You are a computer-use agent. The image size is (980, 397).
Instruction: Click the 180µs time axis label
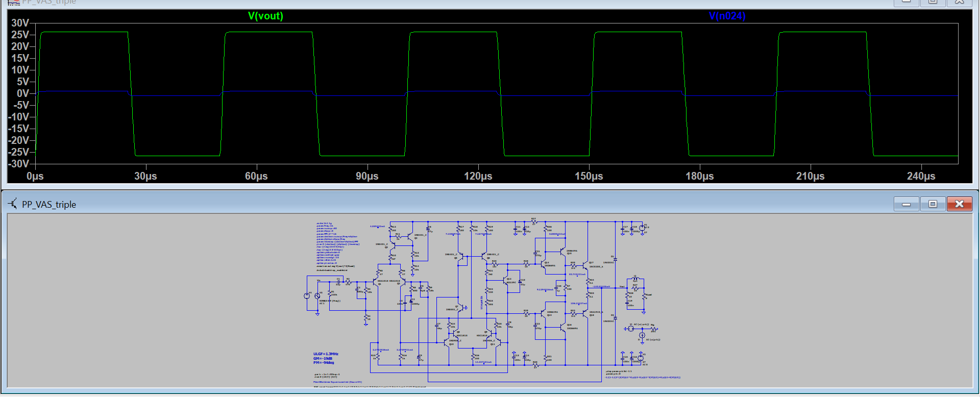(700, 176)
